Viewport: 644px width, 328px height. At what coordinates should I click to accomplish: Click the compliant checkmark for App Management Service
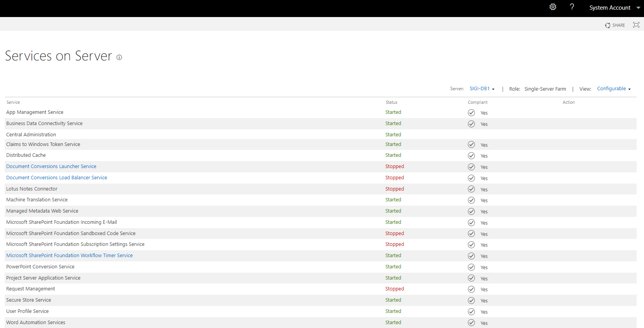click(x=471, y=113)
